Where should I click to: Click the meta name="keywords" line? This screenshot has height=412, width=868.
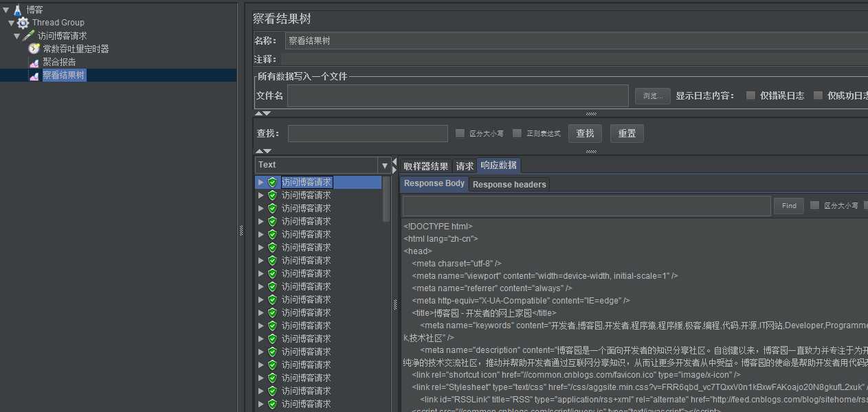[x=644, y=325]
